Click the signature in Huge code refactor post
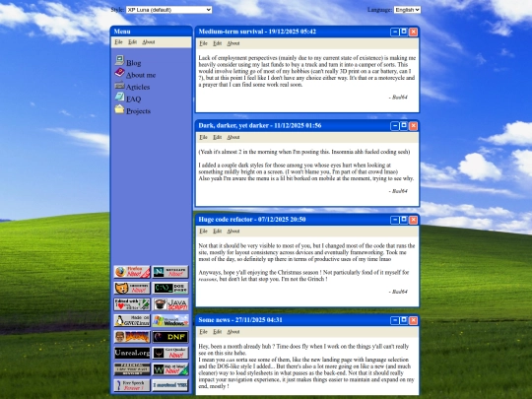Viewport: 532px width, 399px height. coord(398,292)
